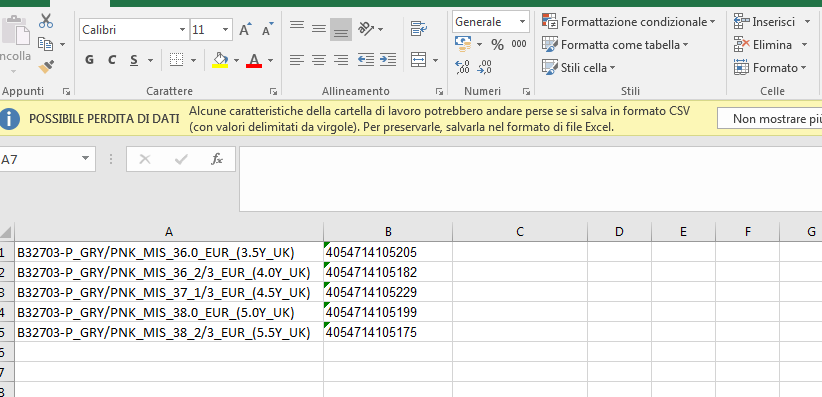Select column B header
The image size is (822, 397).
pos(388,231)
